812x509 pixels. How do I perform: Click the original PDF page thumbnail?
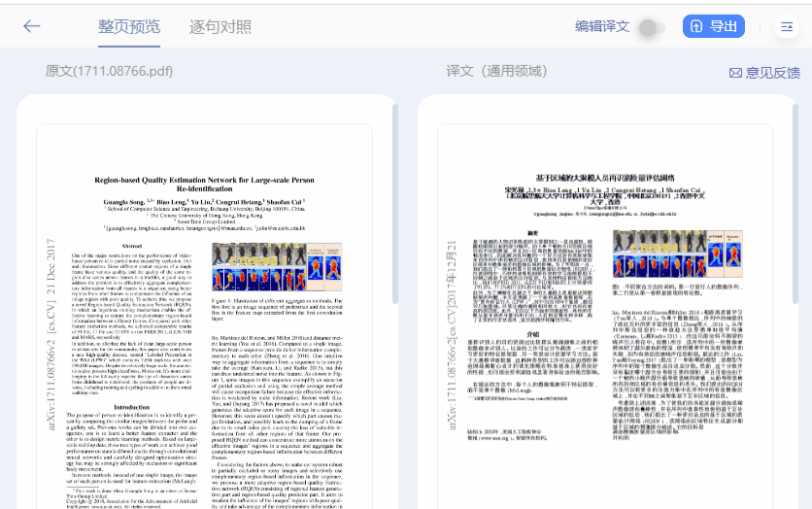click(205, 317)
